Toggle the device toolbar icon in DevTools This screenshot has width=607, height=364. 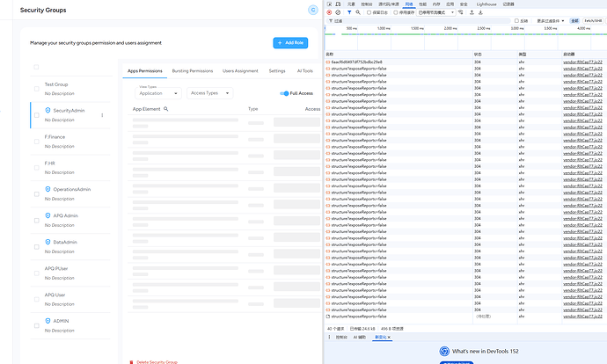pyautogui.click(x=338, y=4)
